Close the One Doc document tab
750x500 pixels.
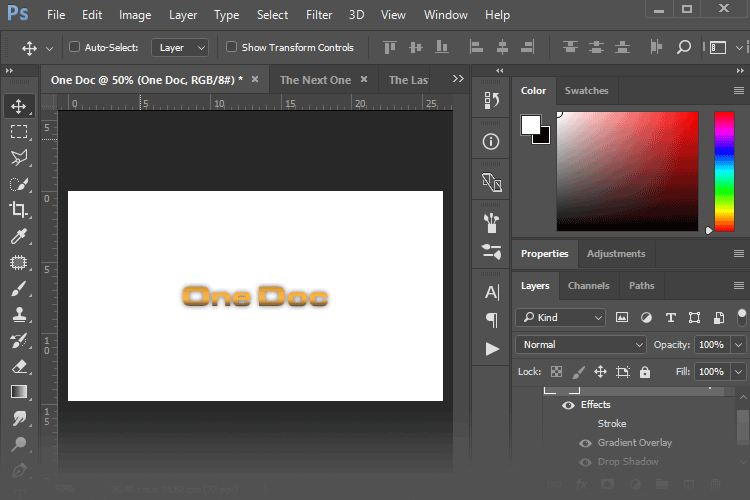coord(255,79)
